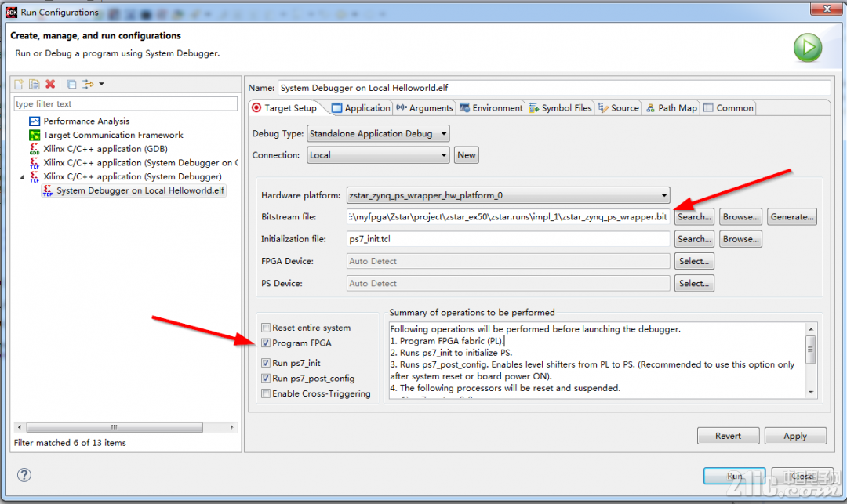Click the Revert button
The width and height of the screenshot is (847, 504).
point(728,436)
